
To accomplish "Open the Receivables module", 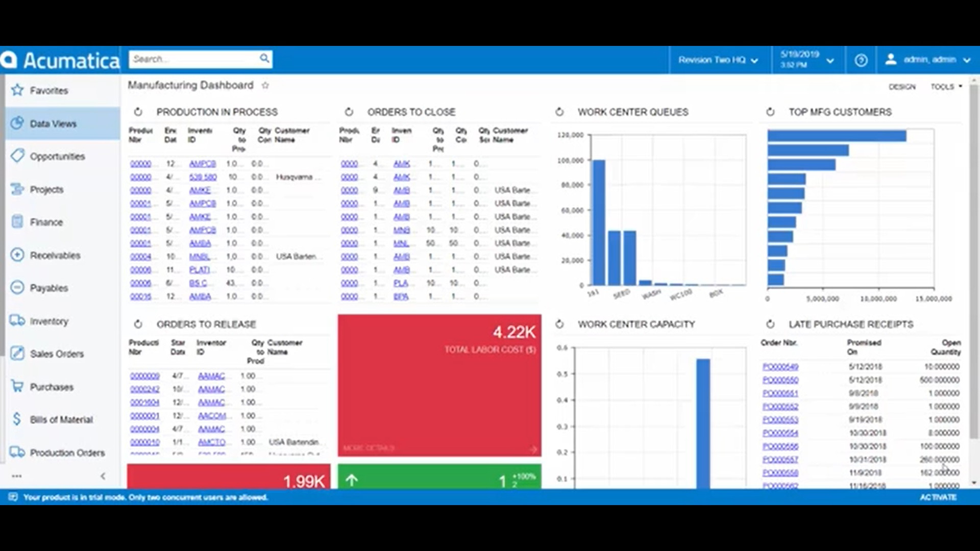I will click(x=55, y=255).
